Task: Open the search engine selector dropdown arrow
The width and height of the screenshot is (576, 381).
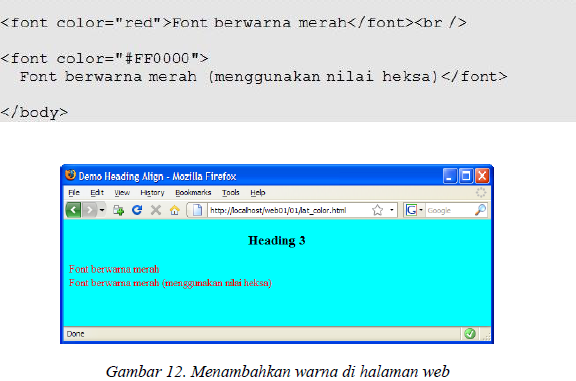Action: click(x=421, y=210)
